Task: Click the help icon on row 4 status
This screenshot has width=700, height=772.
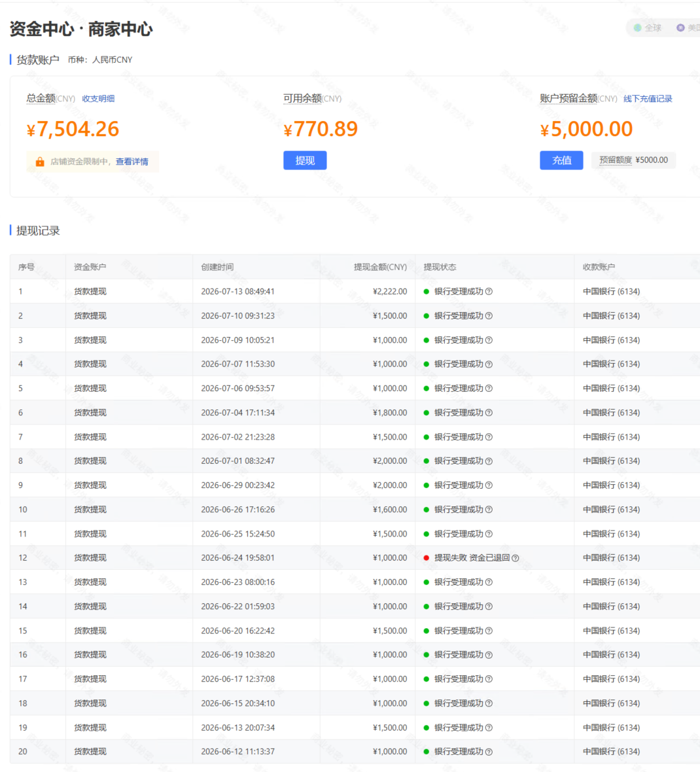Action: (x=489, y=364)
